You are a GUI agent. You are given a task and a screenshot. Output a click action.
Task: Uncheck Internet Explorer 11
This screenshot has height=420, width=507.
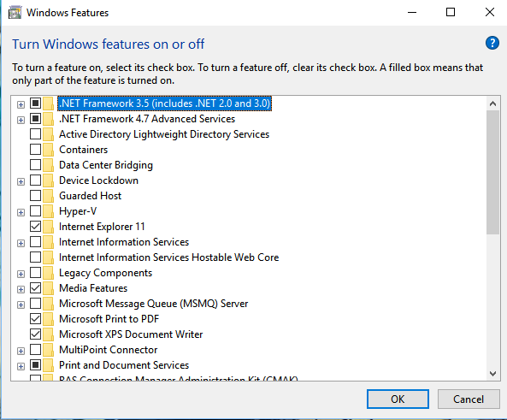[x=35, y=227]
